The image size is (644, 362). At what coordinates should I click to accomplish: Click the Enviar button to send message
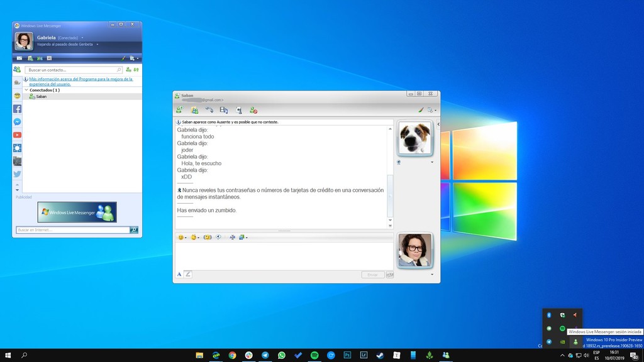pyautogui.click(x=373, y=274)
